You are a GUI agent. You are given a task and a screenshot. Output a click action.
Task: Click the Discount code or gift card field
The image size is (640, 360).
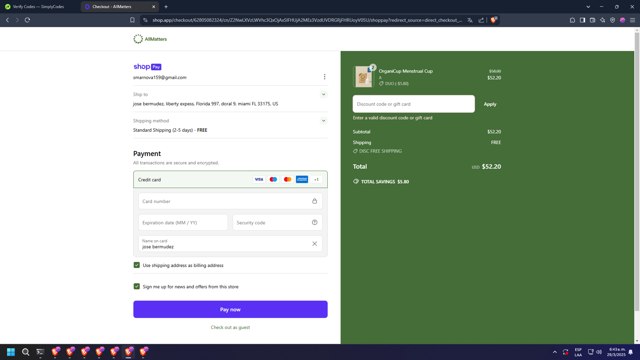click(413, 104)
